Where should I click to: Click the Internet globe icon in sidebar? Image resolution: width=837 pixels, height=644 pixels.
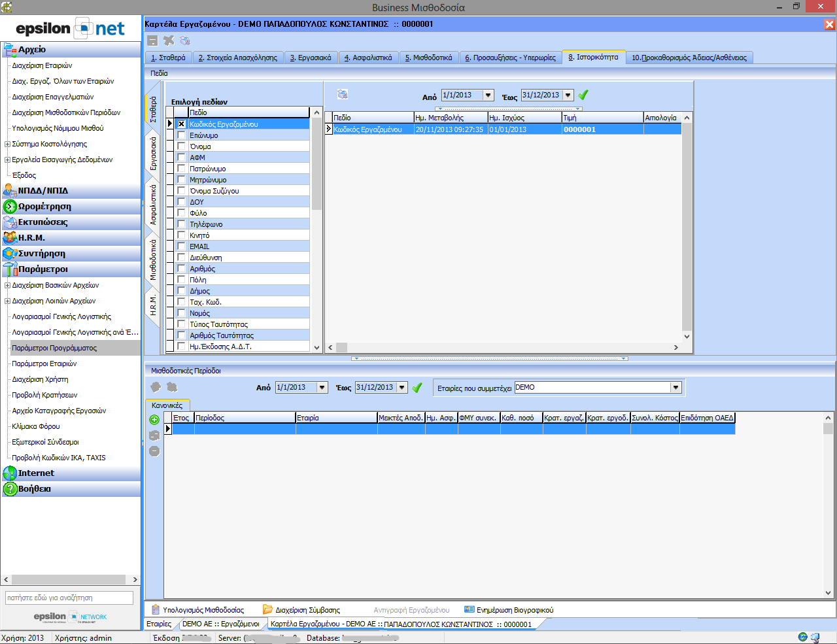10,473
